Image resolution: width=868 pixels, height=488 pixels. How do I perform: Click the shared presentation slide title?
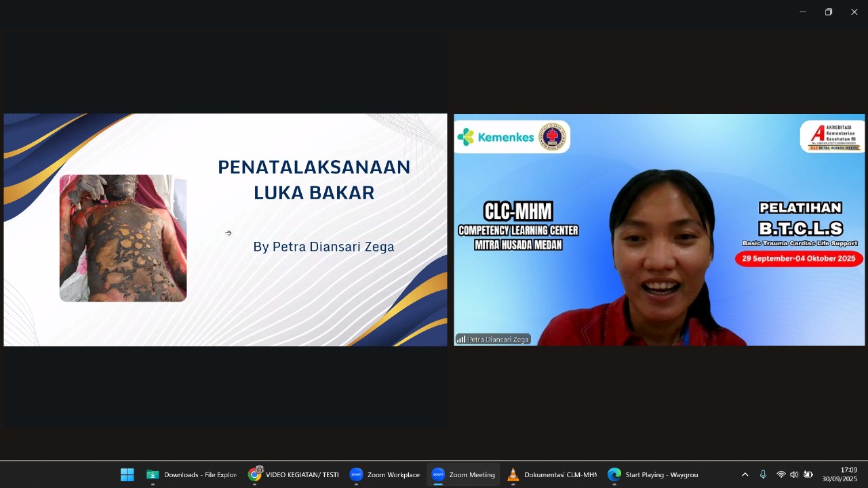(x=314, y=180)
